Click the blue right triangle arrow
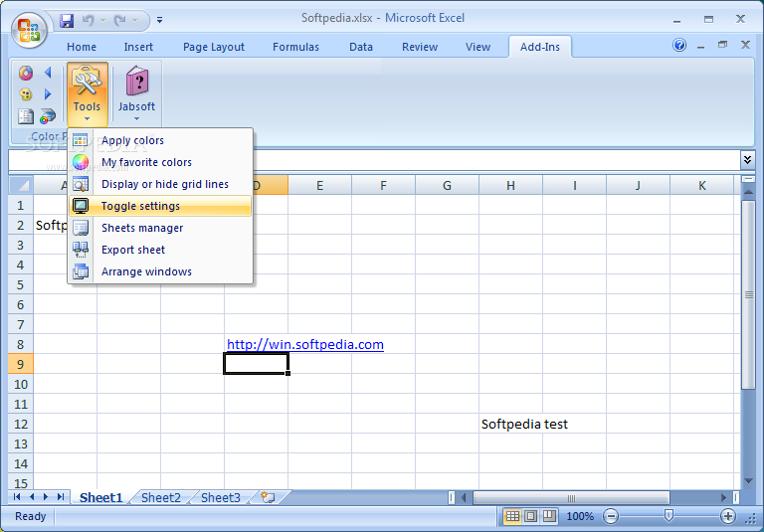Viewport: 764px width, 532px height. pyautogui.click(x=48, y=94)
